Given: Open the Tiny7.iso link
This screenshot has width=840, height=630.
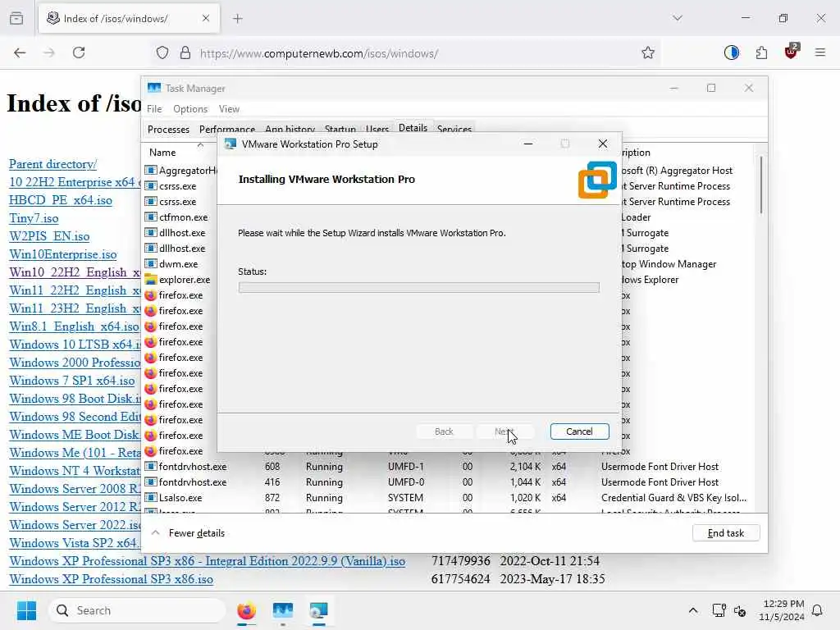Looking at the screenshot, I should pos(34,218).
